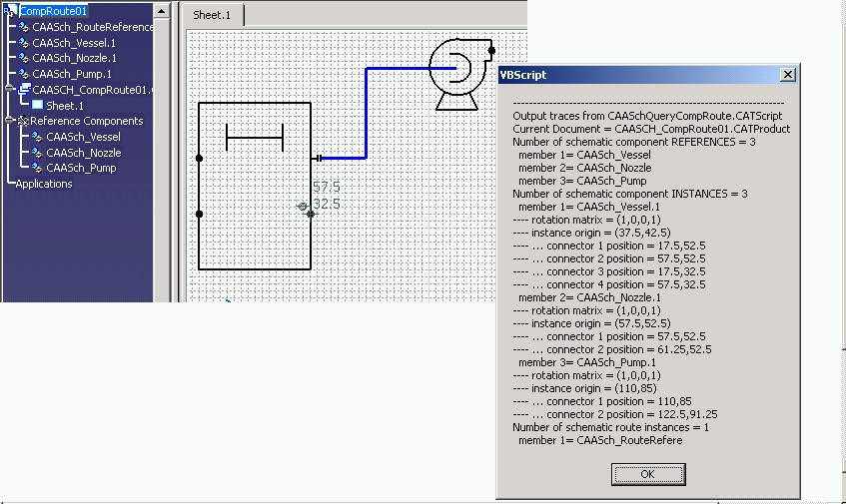Select CAASch_Nozzle under Reference Components
The height and width of the screenshot is (504, 846).
pos(83,153)
